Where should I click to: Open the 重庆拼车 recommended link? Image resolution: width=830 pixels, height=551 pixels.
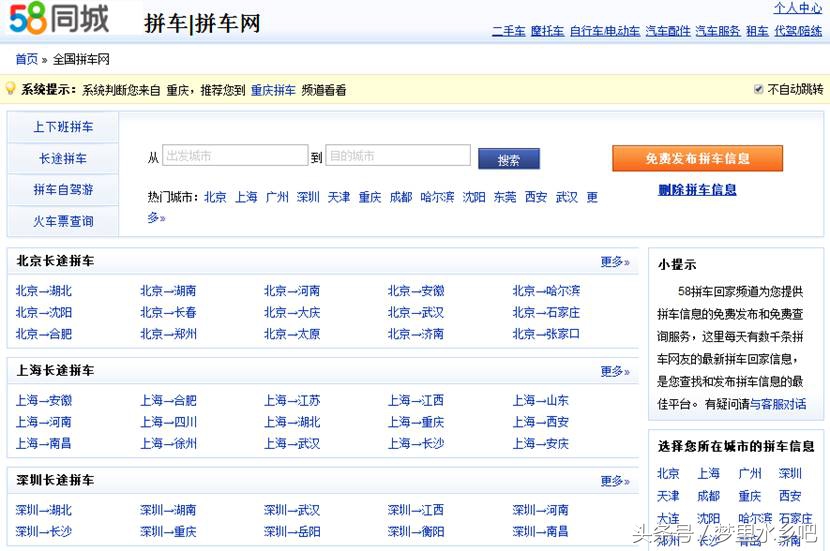[x=273, y=91]
